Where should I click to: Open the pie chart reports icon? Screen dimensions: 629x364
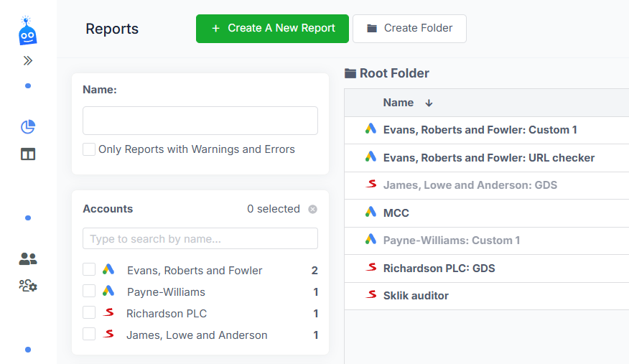pyautogui.click(x=28, y=126)
